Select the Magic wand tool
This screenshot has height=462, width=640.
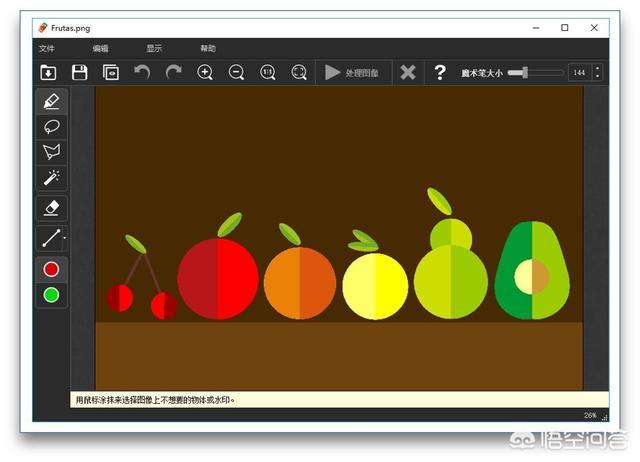[51, 178]
